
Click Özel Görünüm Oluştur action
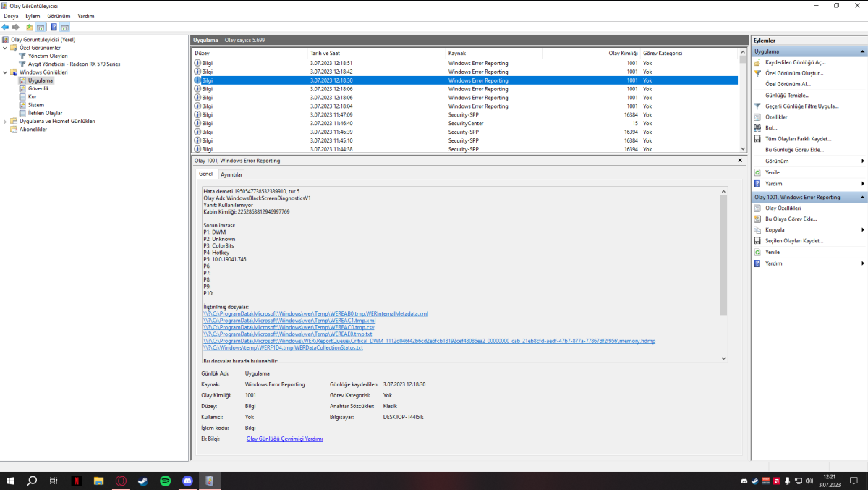(x=794, y=73)
